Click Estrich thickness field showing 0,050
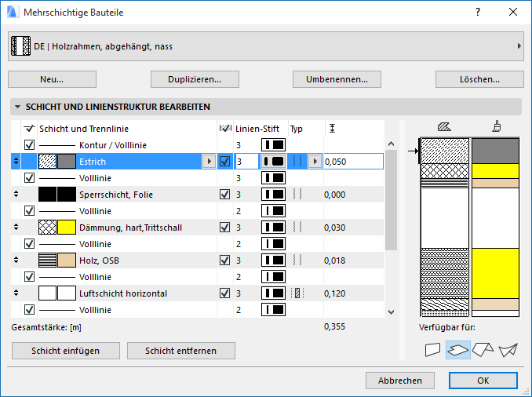The height and width of the screenshot is (397, 532). click(352, 162)
